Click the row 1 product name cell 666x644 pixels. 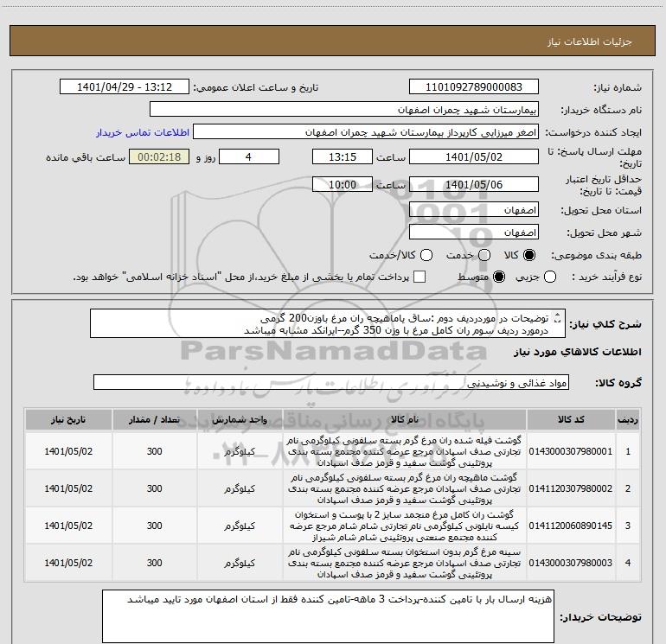tap(405, 451)
